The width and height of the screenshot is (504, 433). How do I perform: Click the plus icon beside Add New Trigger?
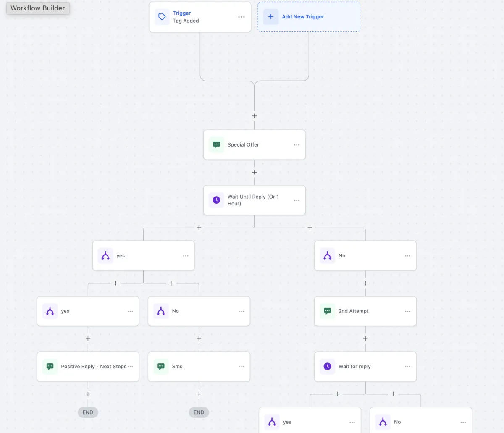coord(271,17)
